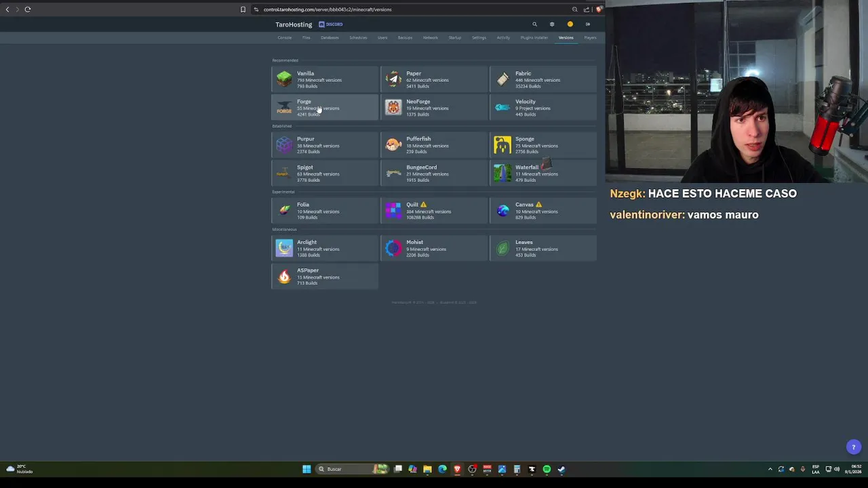
Task: Choose the ASPaper flame icon
Action: coord(284,277)
